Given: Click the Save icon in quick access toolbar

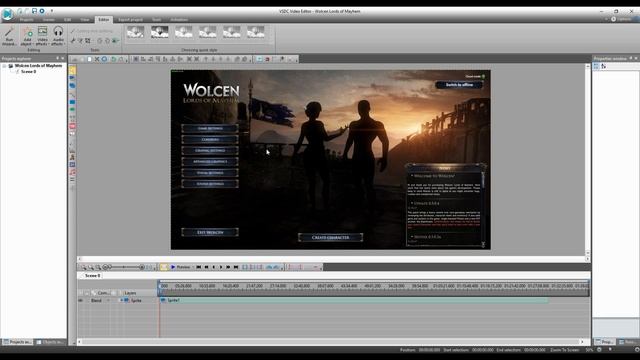Looking at the screenshot, I should pyautogui.click(x=35, y=11).
